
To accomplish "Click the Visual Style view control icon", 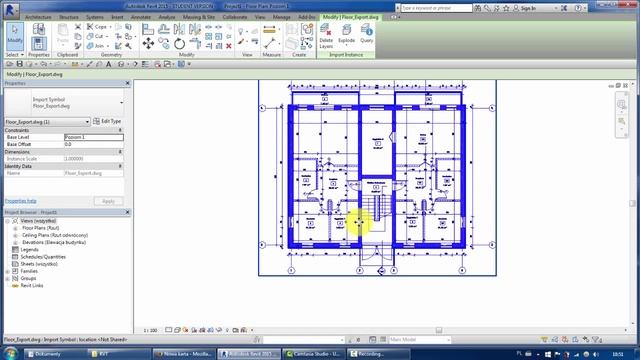I will tap(177, 330).
